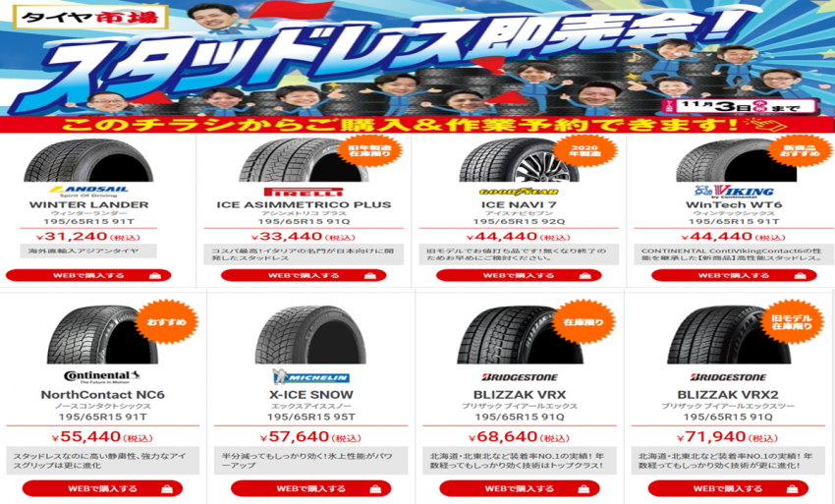Click the Goodyear brand logo
The width and height of the screenshot is (835, 504).
point(519,192)
